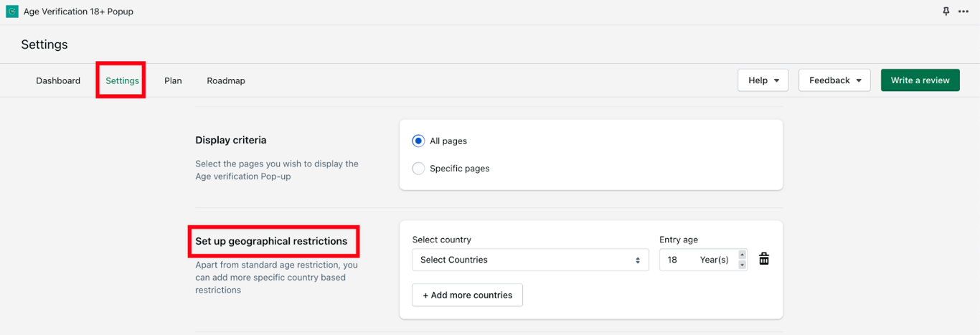Open the Settings tab
The image size is (980, 335).
pos(122,80)
